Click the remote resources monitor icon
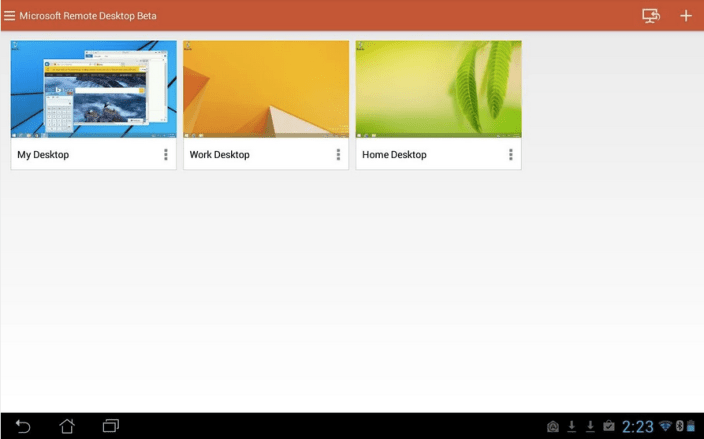Image resolution: width=704 pixels, height=439 pixels. [x=651, y=15]
